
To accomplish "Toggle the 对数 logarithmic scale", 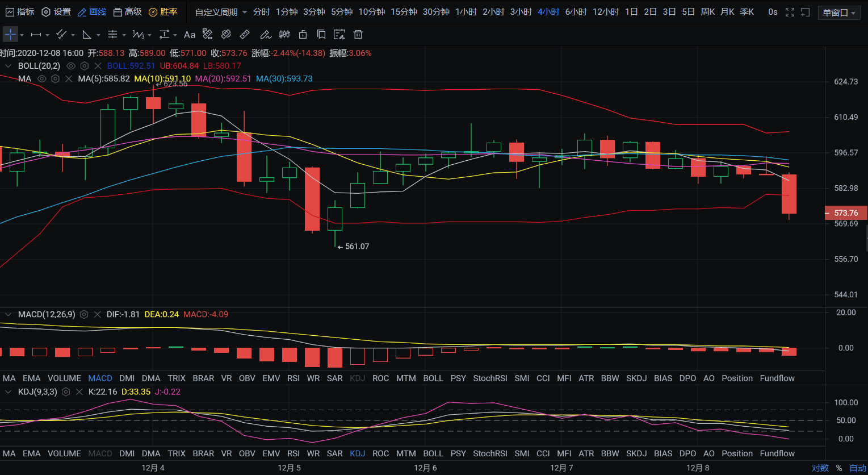I will [x=820, y=468].
